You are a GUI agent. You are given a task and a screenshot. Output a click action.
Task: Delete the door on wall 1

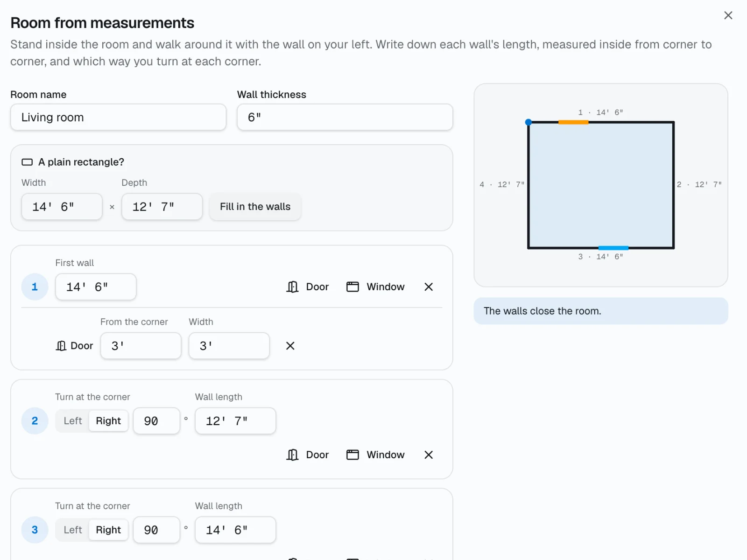pos(290,346)
